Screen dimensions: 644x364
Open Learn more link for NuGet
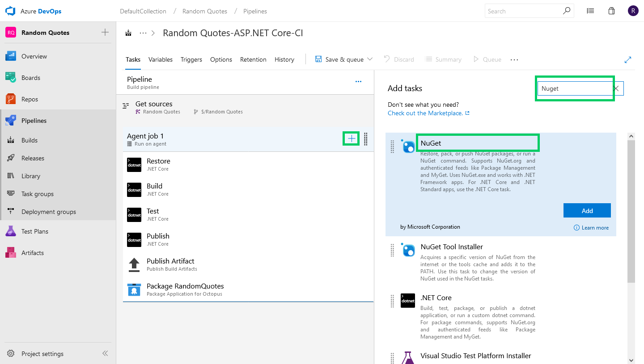click(x=591, y=228)
